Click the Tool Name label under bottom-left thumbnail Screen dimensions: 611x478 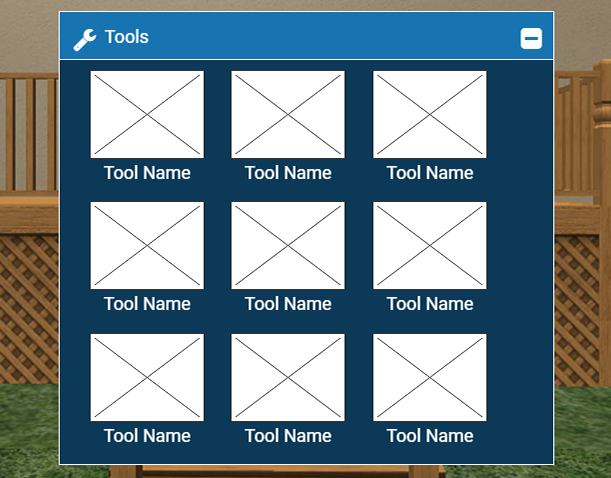(x=147, y=436)
